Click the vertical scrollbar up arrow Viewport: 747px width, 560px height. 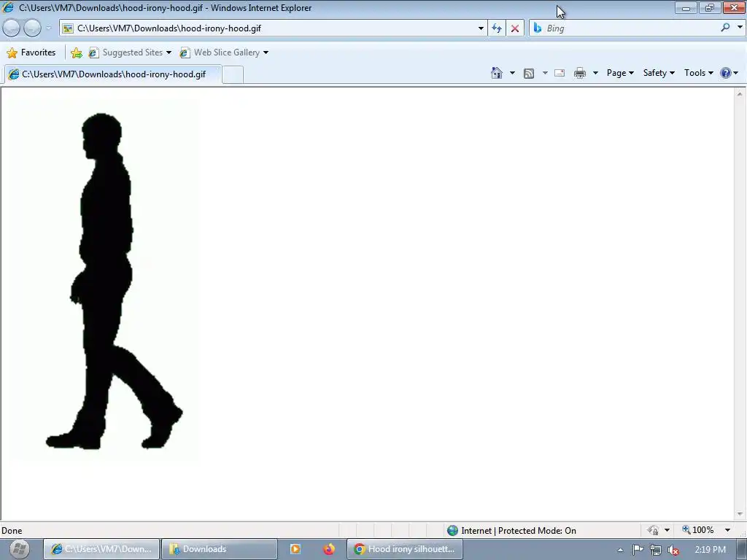click(x=740, y=94)
